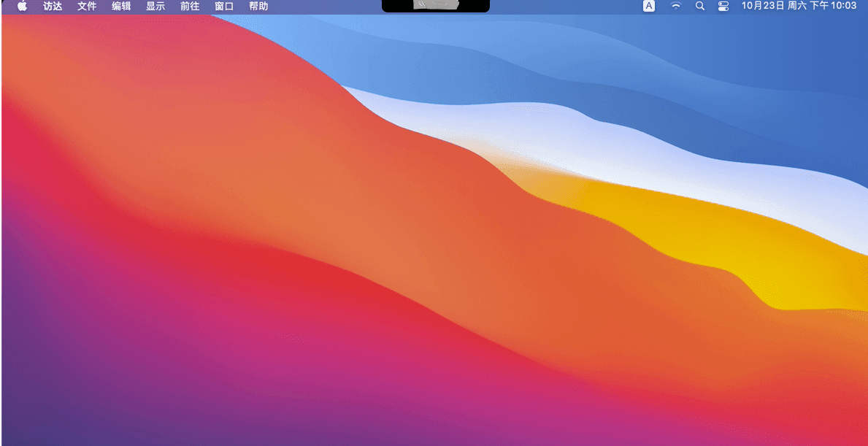Image resolution: width=868 pixels, height=446 pixels.
Task: Open the 文件 menu
Action: tap(87, 6)
